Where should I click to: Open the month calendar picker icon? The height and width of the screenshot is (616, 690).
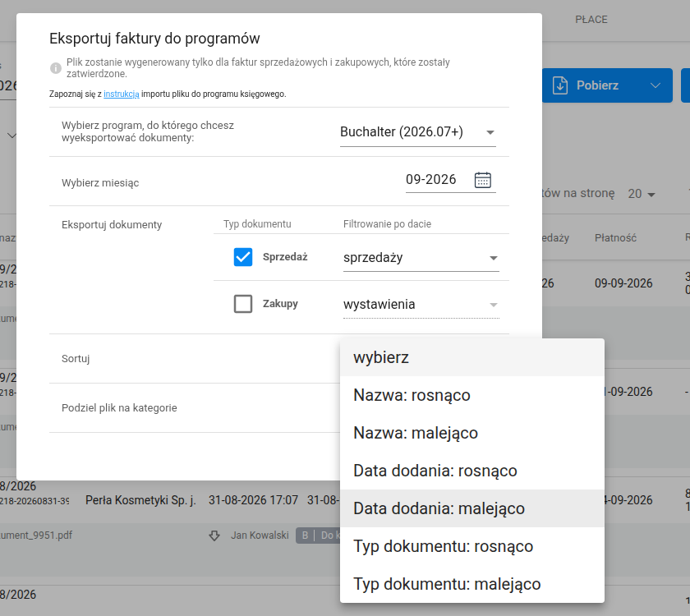pyautogui.click(x=483, y=180)
